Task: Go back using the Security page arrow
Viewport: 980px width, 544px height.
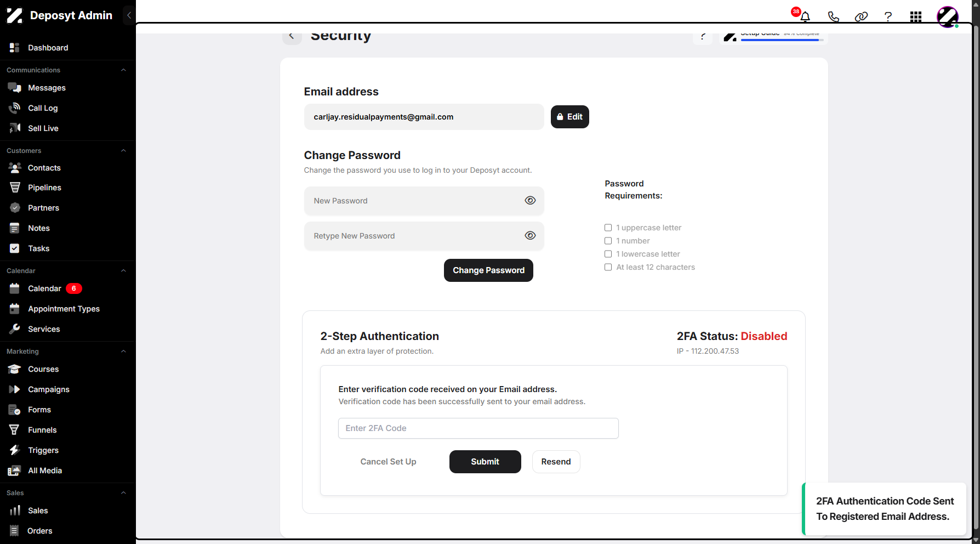Action: point(292,36)
